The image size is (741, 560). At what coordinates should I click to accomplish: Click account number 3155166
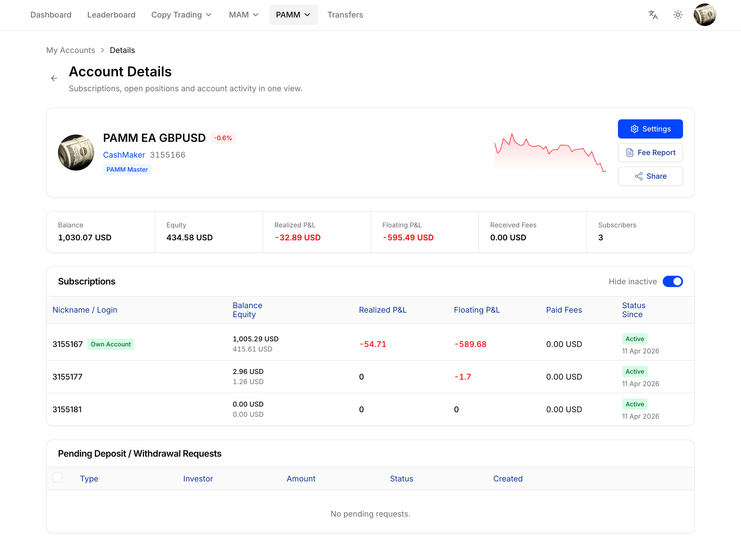(x=168, y=155)
